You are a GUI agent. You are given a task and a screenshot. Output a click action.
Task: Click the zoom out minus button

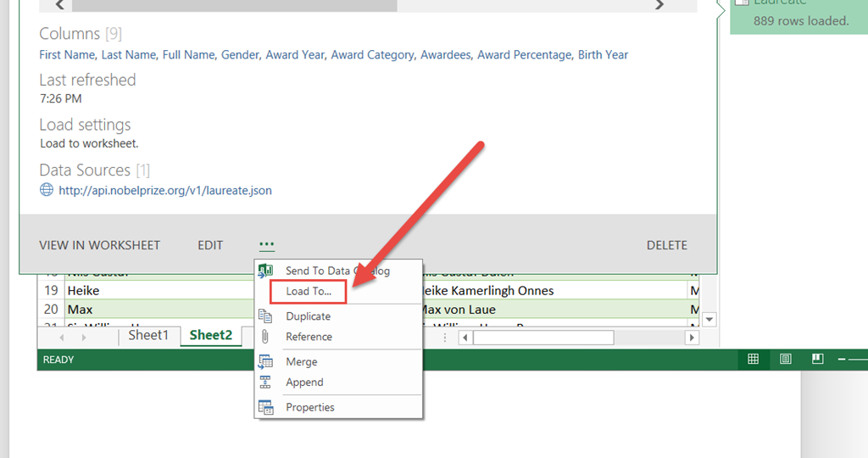click(x=841, y=360)
